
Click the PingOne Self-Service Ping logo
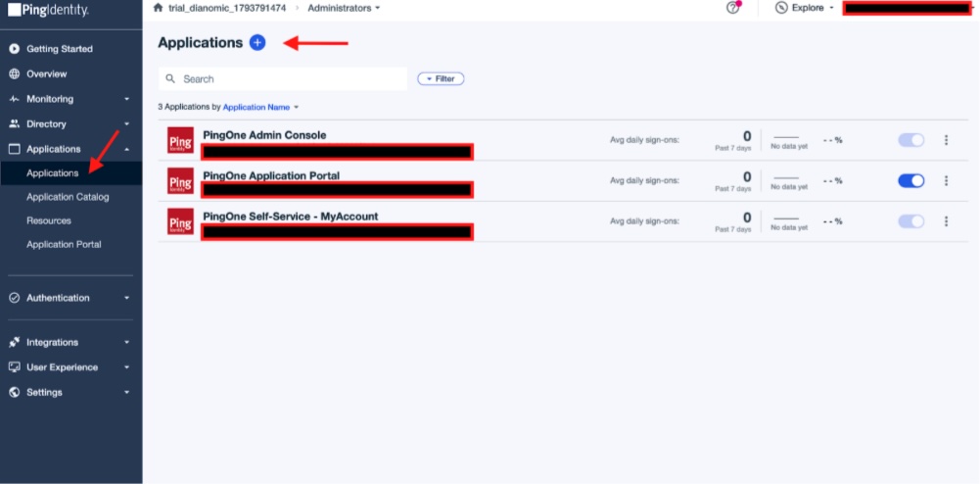tap(180, 221)
